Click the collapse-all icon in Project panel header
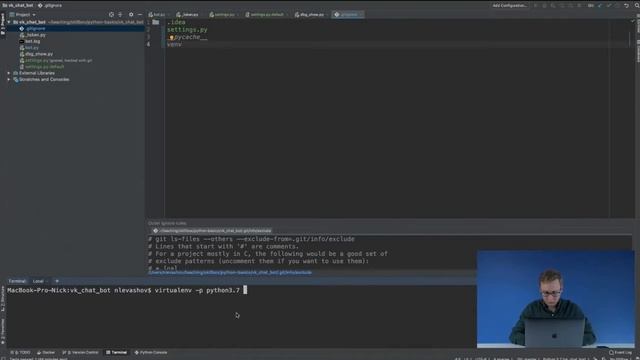 coord(120,14)
